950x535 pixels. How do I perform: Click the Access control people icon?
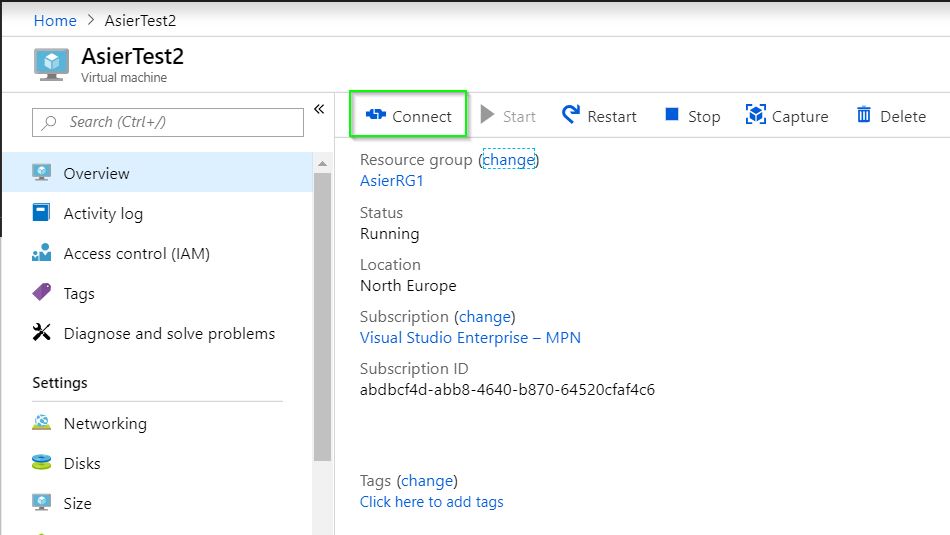point(42,252)
